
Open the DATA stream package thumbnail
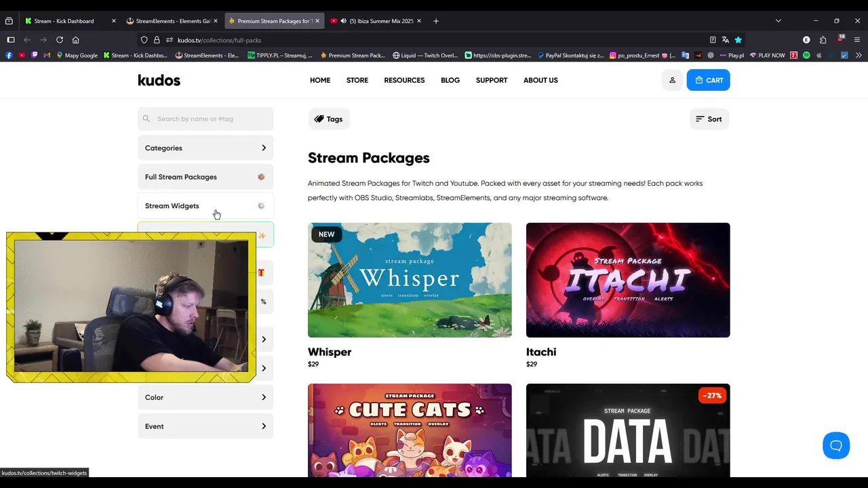[x=628, y=430]
